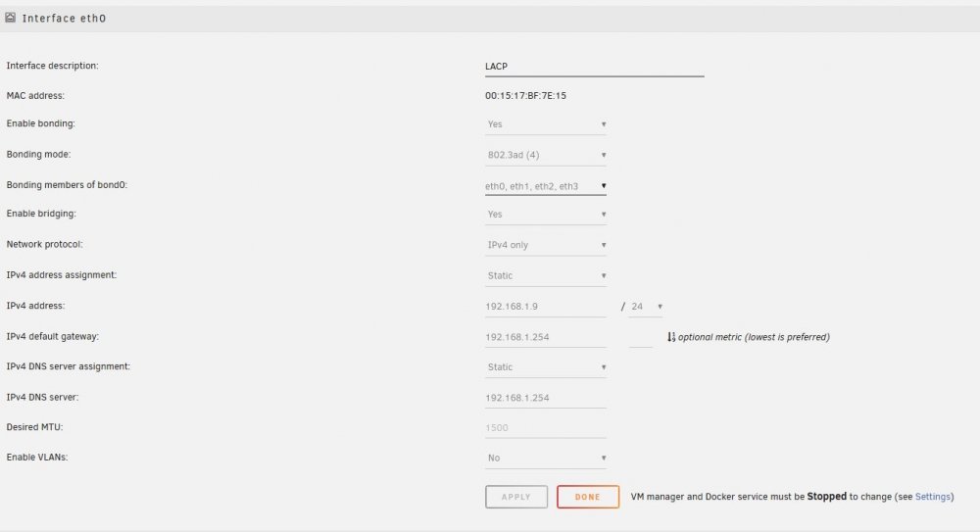Edit the Interface description field containing LACP
The image size is (980, 532).
click(x=595, y=67)
